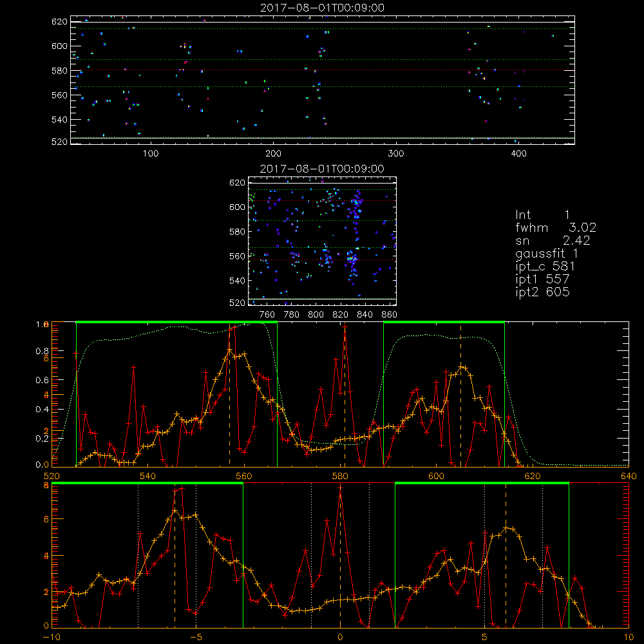Click the '0.6' y-axis label of the third plot
Viewport: 644px width, 644px height.
42,381
